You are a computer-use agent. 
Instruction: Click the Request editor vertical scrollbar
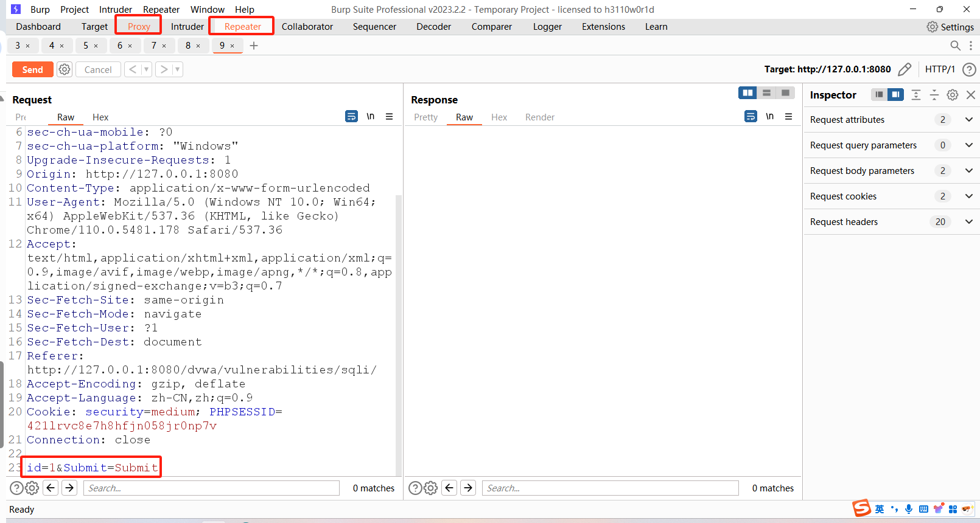(x=399, y=334)
